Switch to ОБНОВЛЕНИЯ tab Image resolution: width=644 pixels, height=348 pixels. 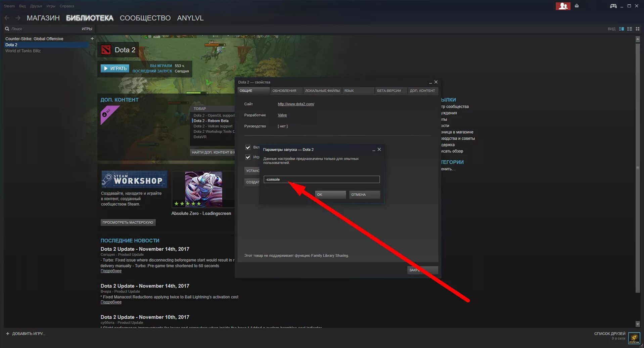(x=286, y=91)
